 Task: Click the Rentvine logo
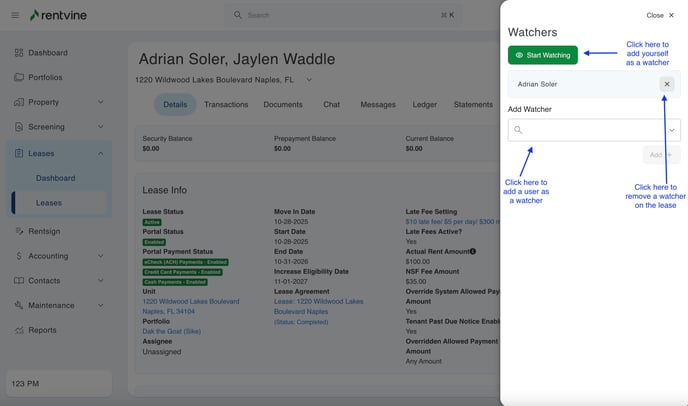pyautogui.click(x=63, y=15)
